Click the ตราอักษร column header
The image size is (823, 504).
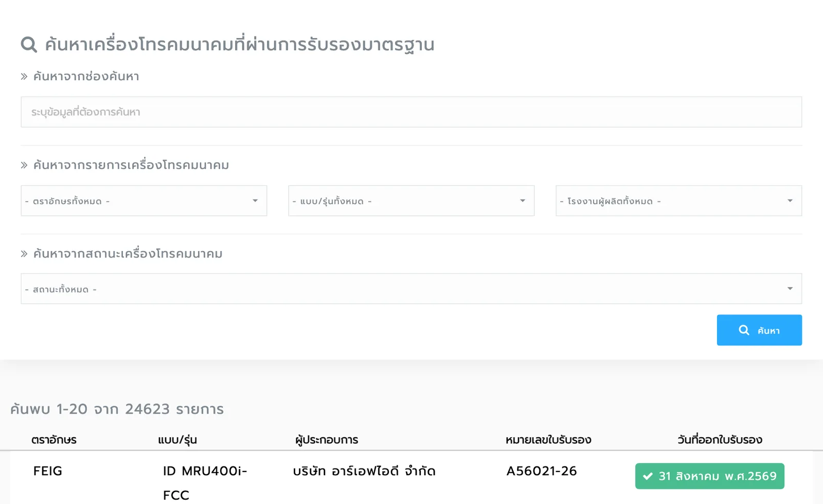tap(54, 440)
